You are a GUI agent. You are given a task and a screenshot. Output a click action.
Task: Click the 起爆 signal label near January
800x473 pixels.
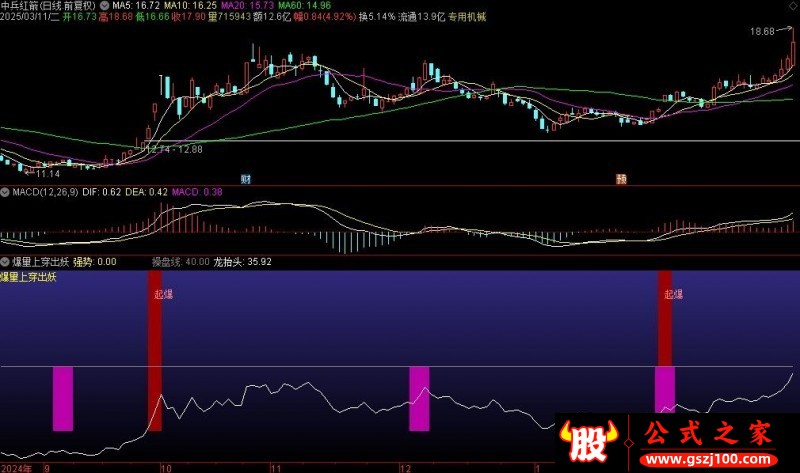(673, 294)
